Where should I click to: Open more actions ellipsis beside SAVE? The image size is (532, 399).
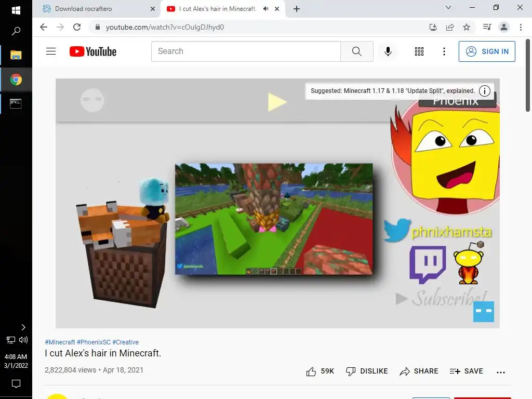click(x=500, y=372)
